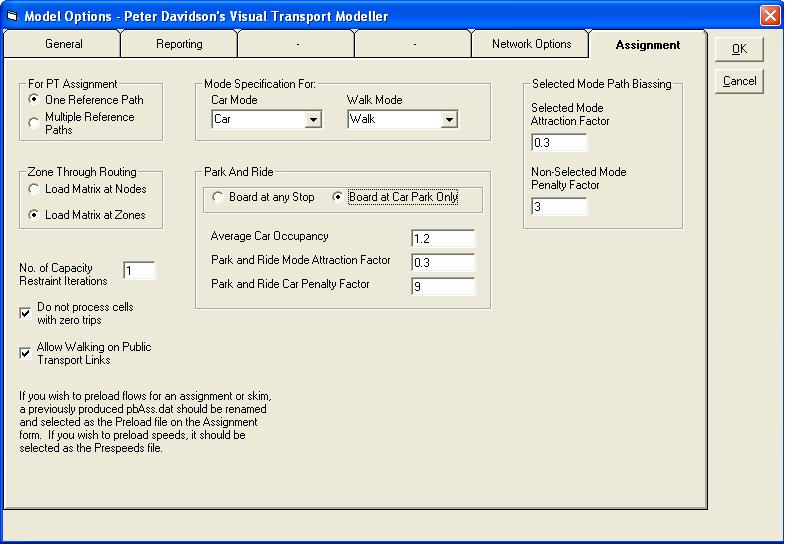The image size is (785, 544).
Task: Select Board at any Stop
Action: [x=218, y=198]
